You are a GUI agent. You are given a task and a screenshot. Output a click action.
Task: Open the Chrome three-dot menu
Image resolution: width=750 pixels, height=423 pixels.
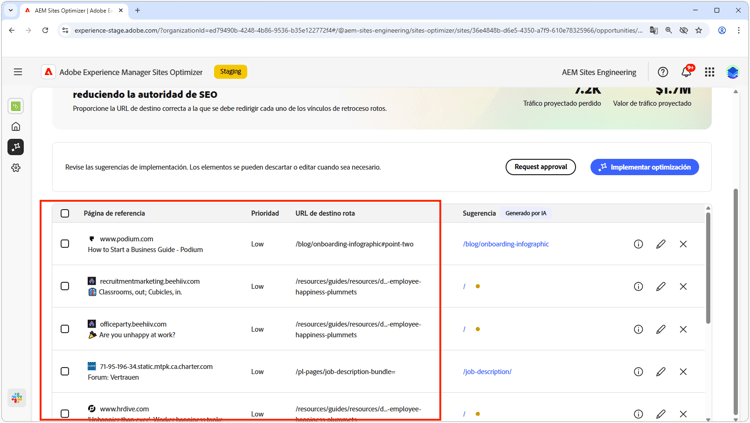pos(738,30)
